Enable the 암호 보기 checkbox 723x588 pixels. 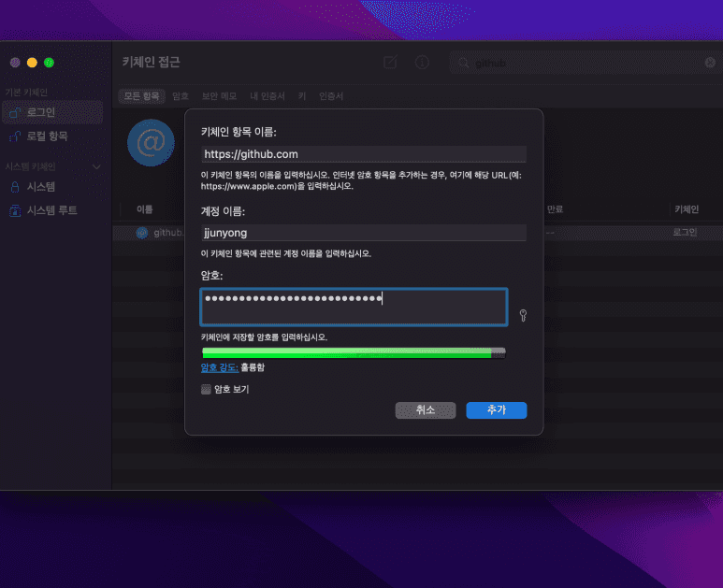pyautogui.click(x=206, y=389)
